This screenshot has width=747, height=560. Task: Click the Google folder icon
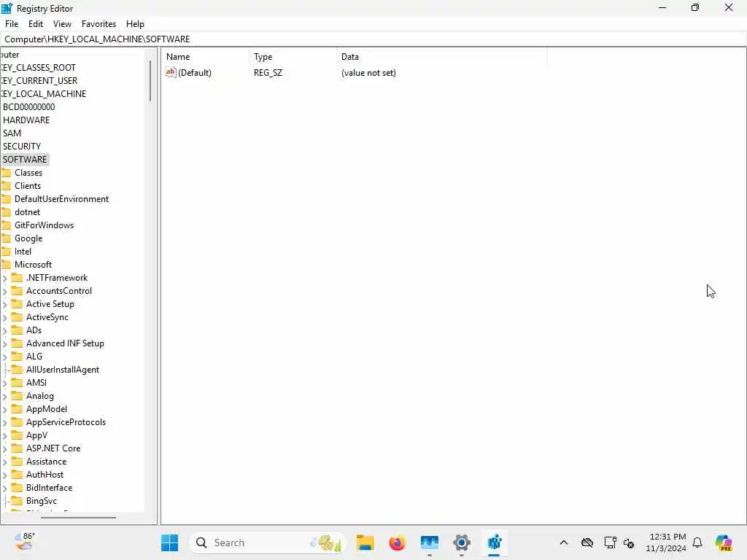coord(6,238)
